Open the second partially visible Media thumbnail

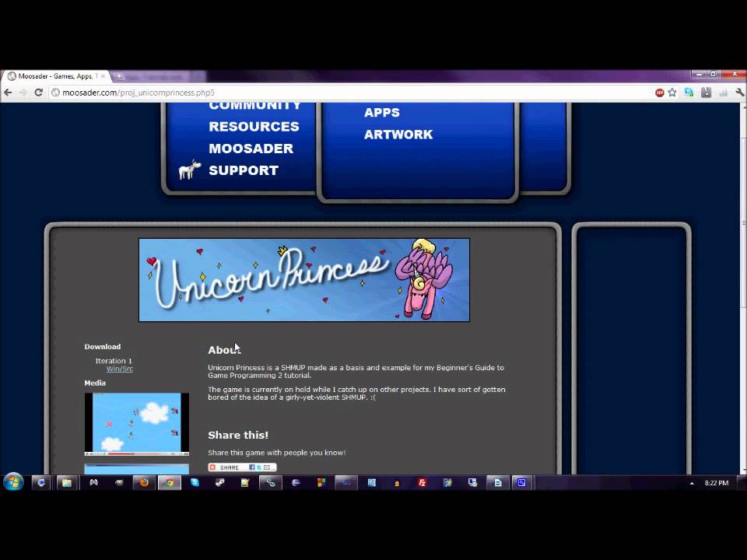137,469
